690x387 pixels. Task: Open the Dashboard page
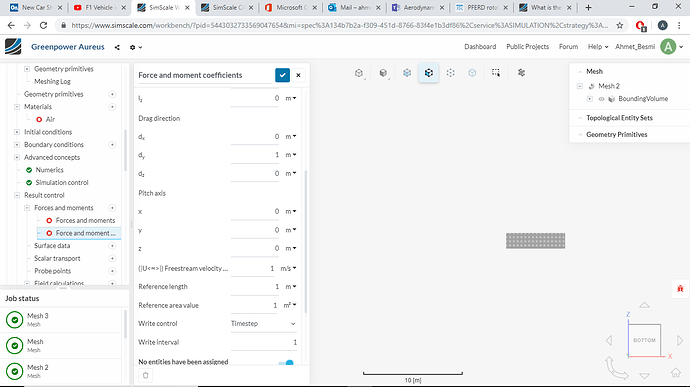(x=480, y=47)
